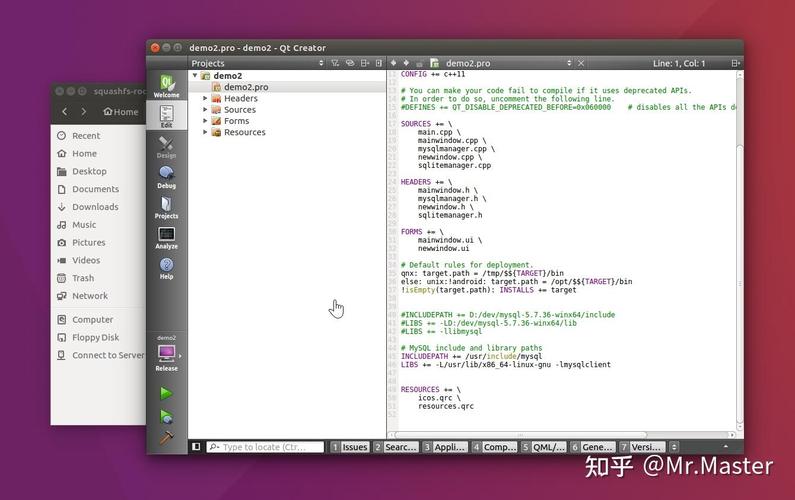Switch to Welcome mode in Qt Creator

(x=166, y=86)
